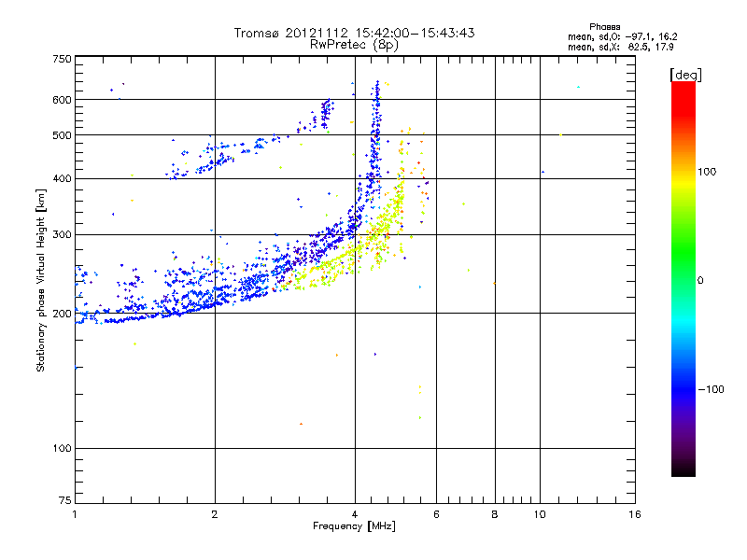Click the x-axis tick label '16'
The image size is (747, 560).
click(635, 514)
